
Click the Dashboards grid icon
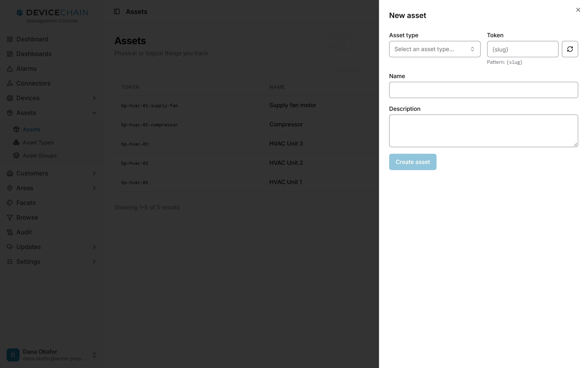click(x=10, y=54)
